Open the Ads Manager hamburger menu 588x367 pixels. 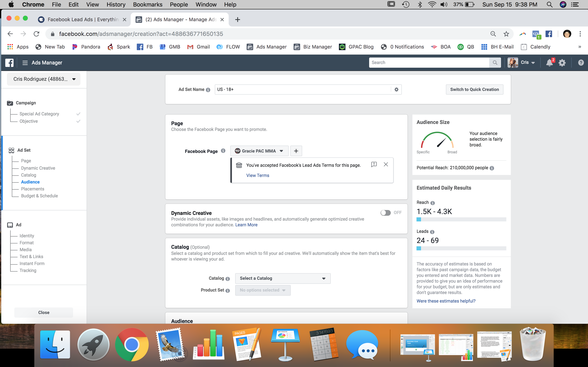pyautogui.click(x=25, y=63)
